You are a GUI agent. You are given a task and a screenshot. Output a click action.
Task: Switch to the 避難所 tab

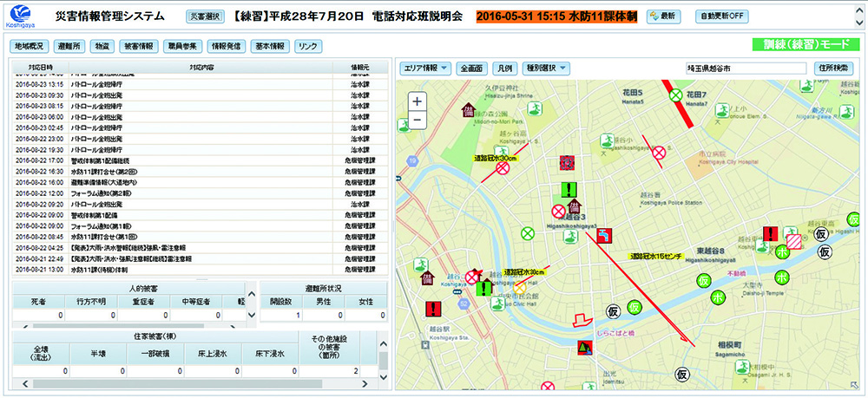pos(69,46)
